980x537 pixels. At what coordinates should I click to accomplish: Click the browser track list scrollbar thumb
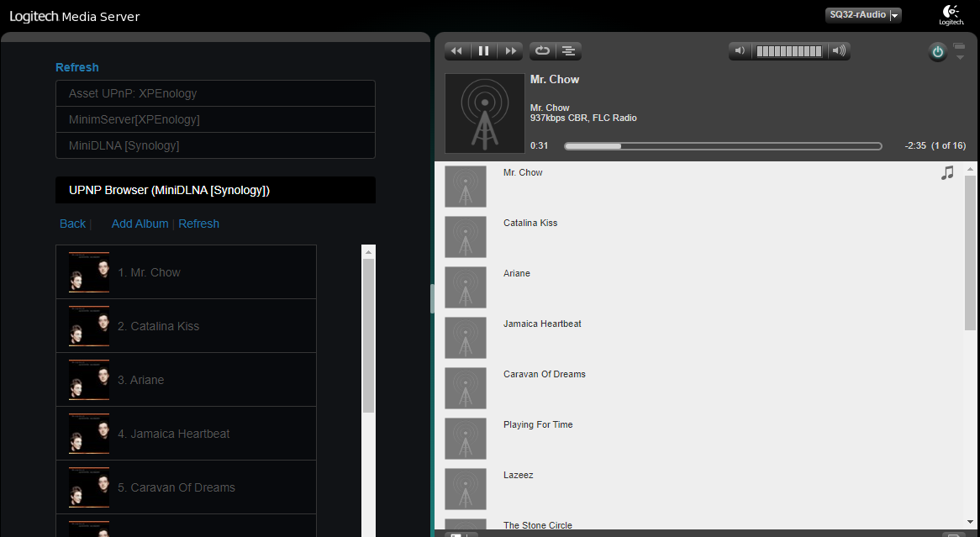pos(369,335)
